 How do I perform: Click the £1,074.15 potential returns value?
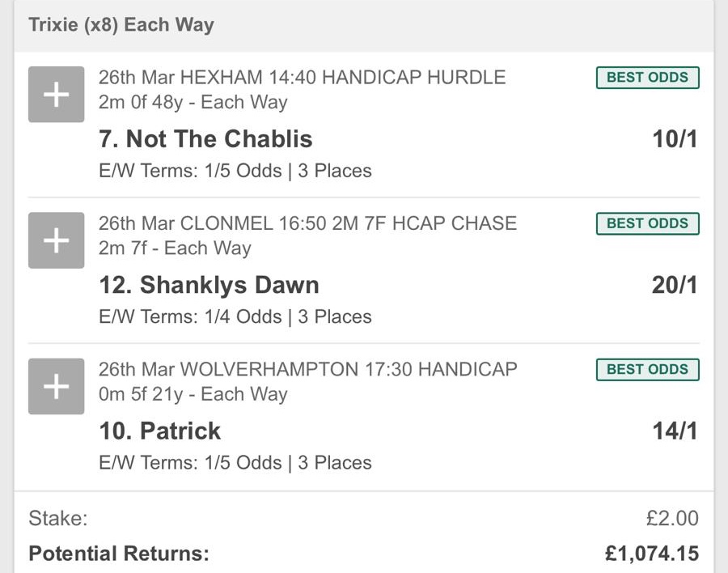[651, 554]
